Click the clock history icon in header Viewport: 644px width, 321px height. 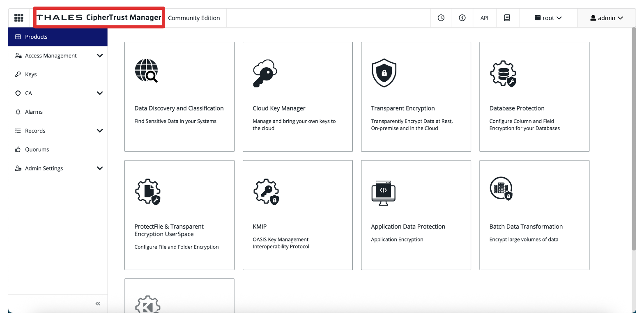click(x=441, y=18)
